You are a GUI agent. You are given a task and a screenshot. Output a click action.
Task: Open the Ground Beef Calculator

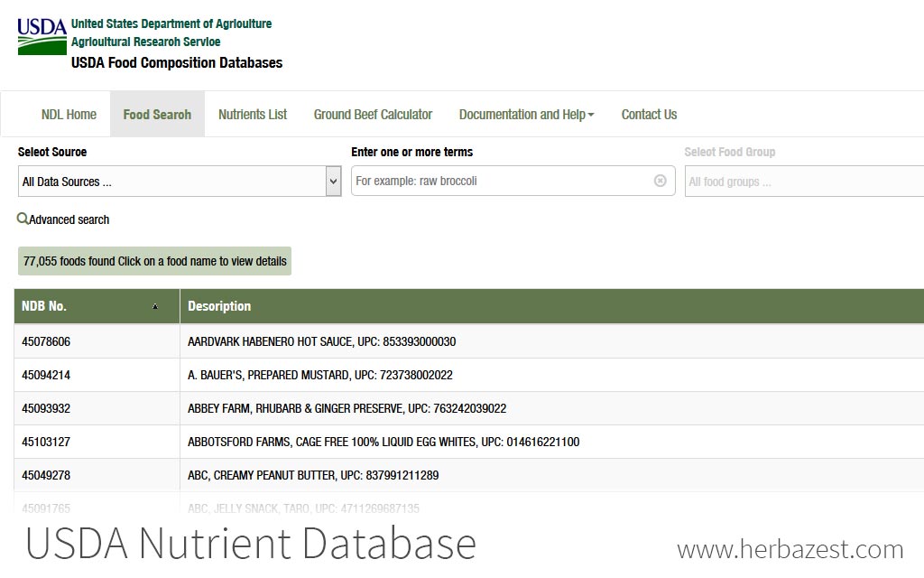[x=373, y=115]
